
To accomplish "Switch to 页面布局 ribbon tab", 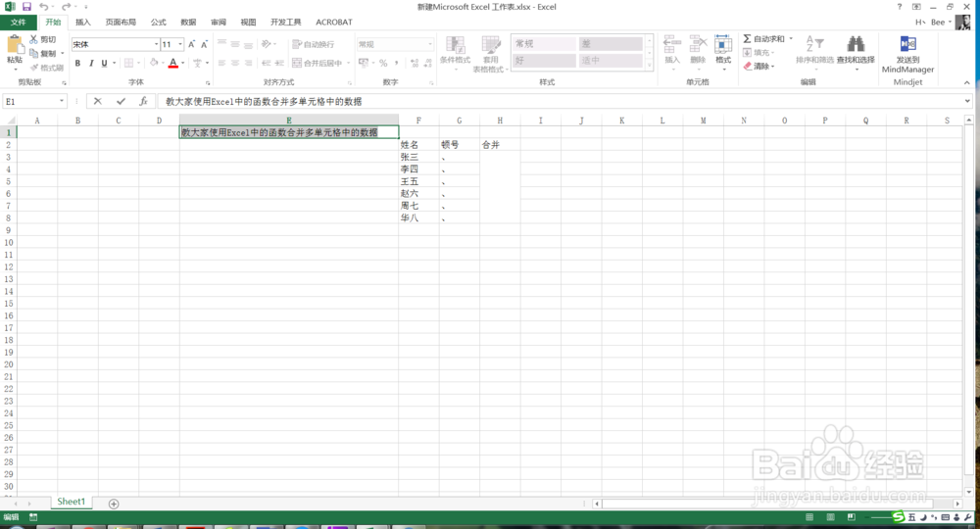I will (x=121, y=22).
